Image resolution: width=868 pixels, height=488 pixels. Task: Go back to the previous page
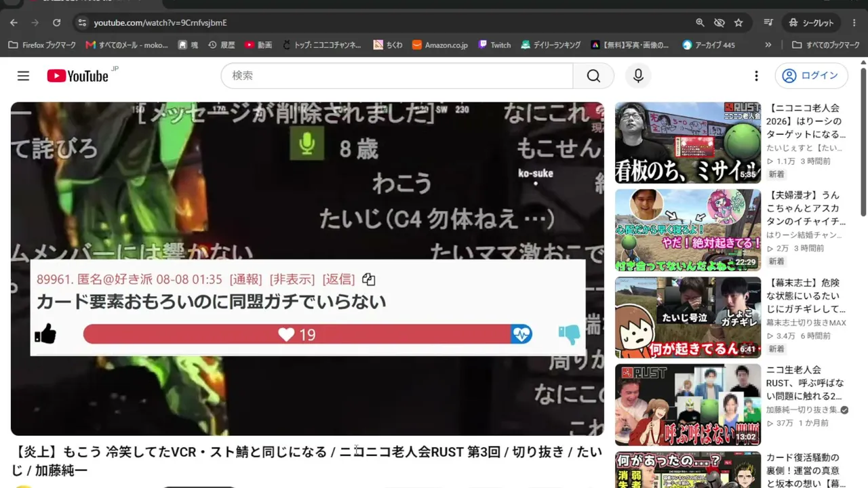(x=14, y=22)
